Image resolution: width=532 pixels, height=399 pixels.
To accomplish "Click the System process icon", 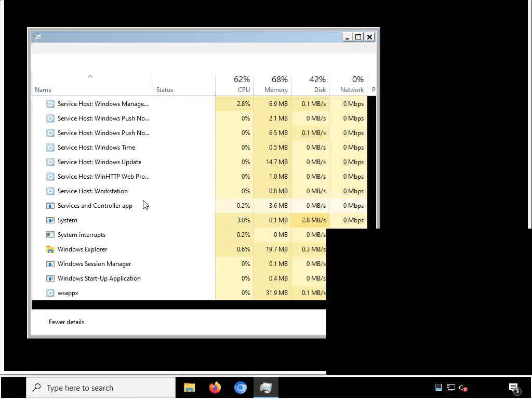I will coord(50,220).
